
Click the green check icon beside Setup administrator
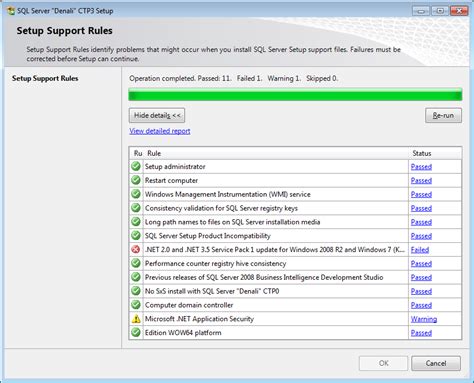click(x=136, y=166)
